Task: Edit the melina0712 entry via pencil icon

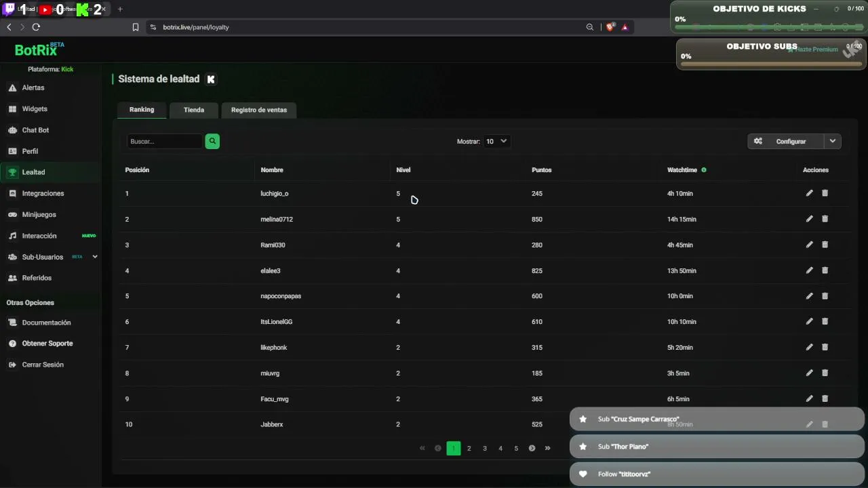Action: click(809, 219)
